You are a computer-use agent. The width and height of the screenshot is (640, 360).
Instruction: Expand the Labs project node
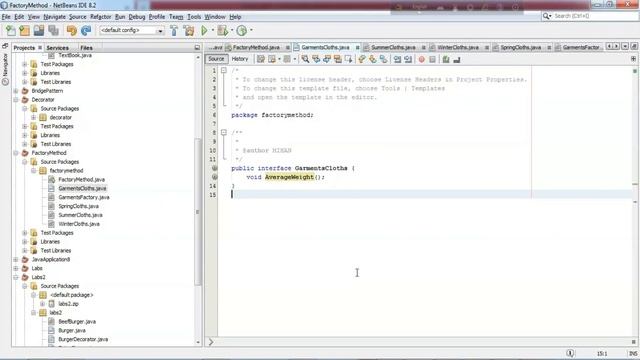coord(16,269)
